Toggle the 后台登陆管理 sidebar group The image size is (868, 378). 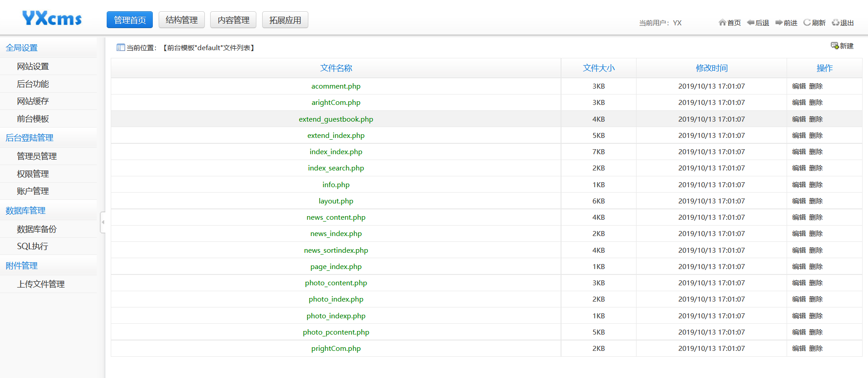[x=29, y=138]
